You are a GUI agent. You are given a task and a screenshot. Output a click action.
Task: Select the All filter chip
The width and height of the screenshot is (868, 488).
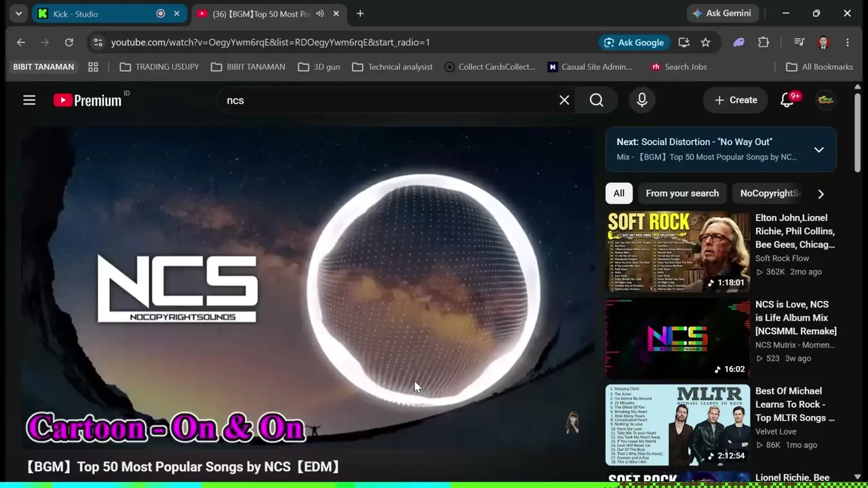[x=619, y=193]
